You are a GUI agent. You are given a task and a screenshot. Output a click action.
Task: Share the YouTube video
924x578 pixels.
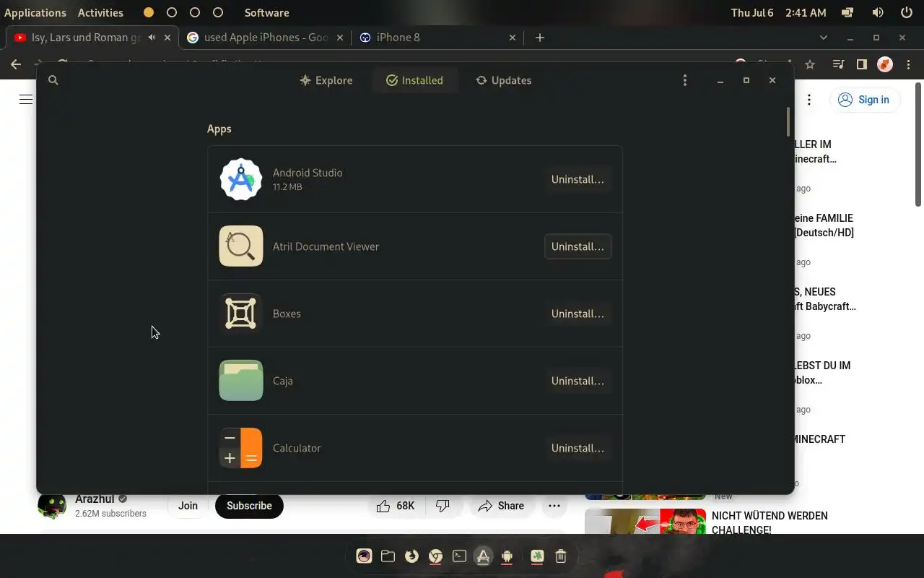point(501,506)
